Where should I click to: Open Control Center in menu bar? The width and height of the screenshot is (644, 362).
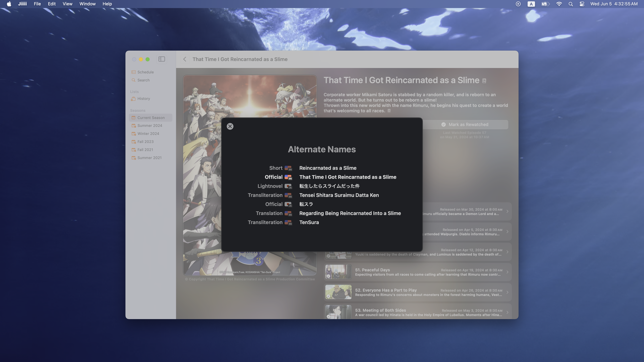pyautogui.click(x=582, y=4)
